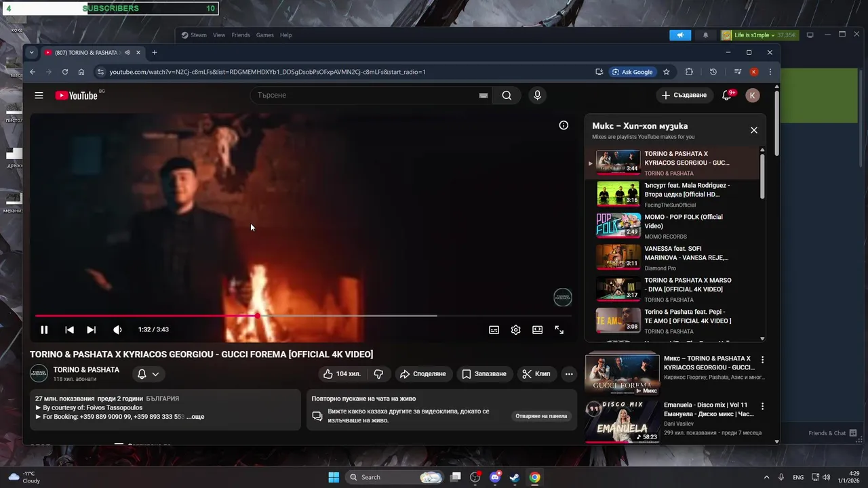The width and height of the screenshot is (868, 488).
Task: Enter fullscreen on the video player
Action: coord(559,329)
